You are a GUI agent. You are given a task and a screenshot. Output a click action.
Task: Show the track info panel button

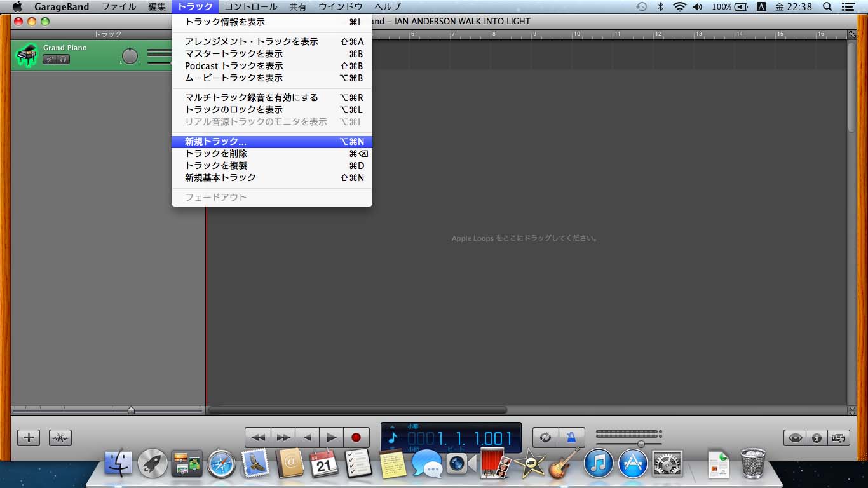(817, 437)
